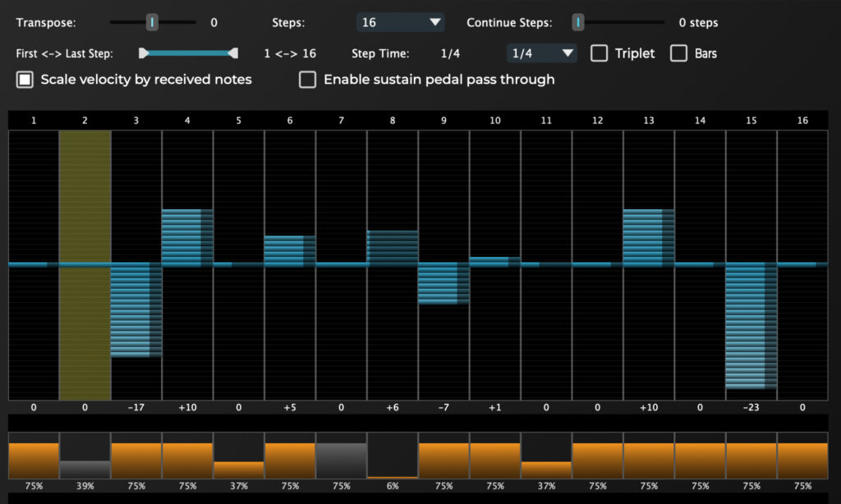Click the step 13 pitch bar at +10
841x504 pixels.
(642, 238)
